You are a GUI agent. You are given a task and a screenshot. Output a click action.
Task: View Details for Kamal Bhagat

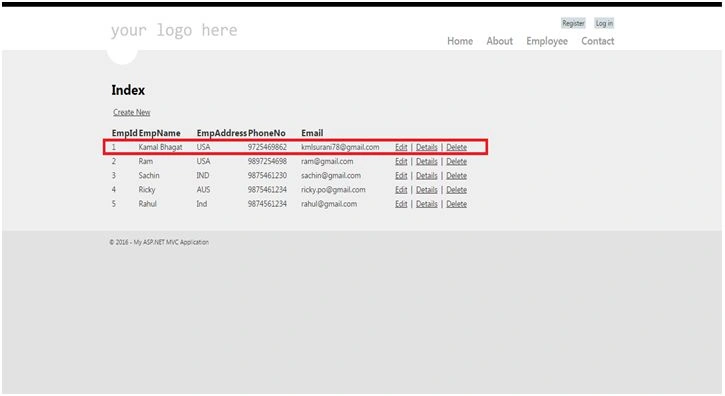click(x=426, y=147)
